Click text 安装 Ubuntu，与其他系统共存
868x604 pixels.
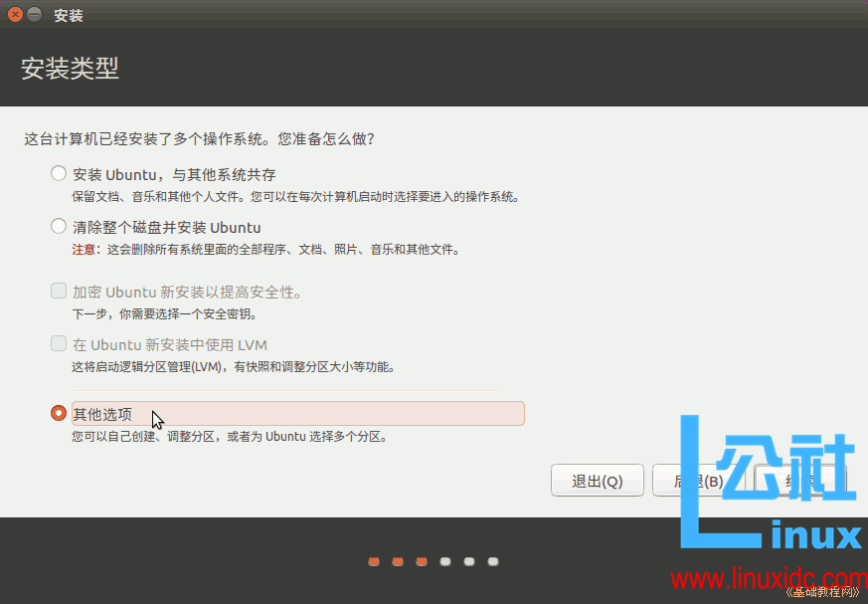click(174, 174)
